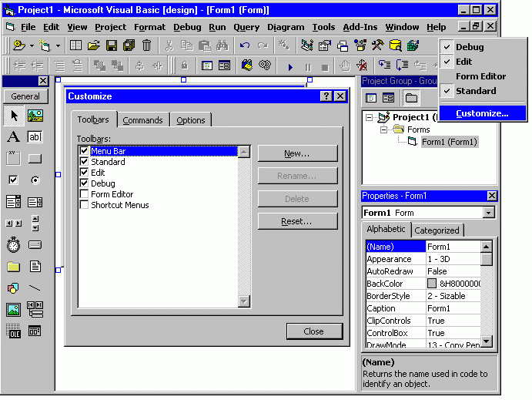Click the Break pause icon
This screenshot has height=400, width=532.
tap(308, 67)
